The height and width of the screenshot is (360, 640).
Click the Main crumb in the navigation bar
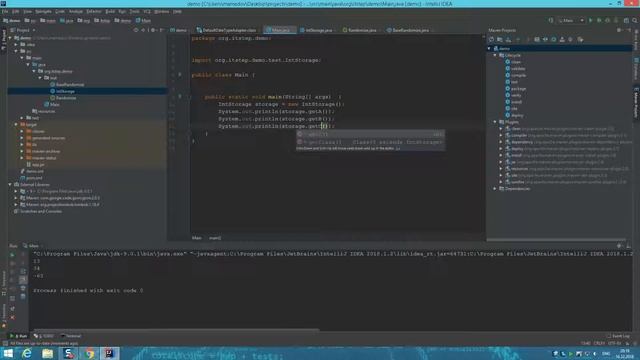(143, 20)
